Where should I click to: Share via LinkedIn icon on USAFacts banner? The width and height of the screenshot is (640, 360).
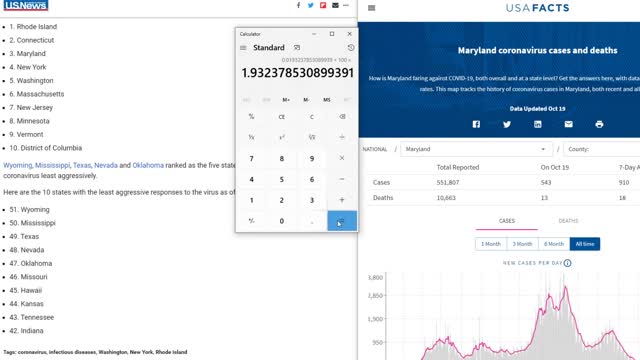pos(538,124)
